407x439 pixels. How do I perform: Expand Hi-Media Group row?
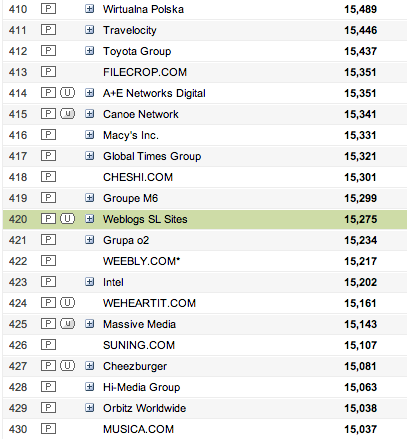coord(89,387)
